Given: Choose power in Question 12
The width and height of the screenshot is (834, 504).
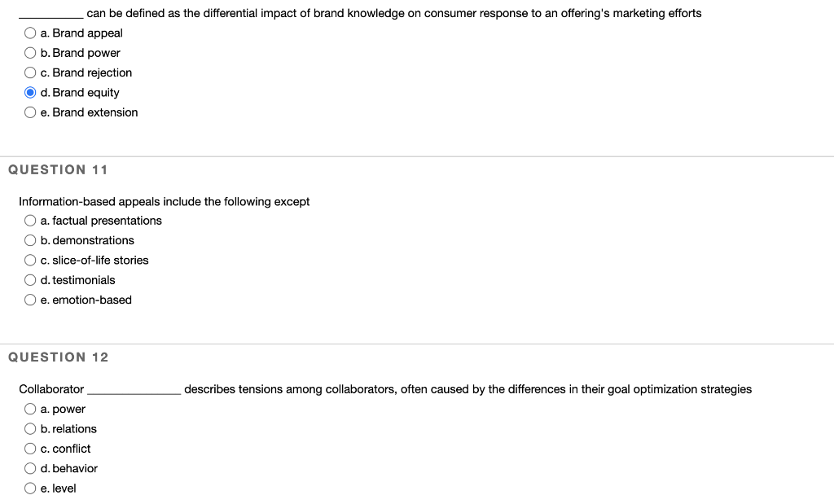Looking at the screenshot, I should [x=30, y=409].
